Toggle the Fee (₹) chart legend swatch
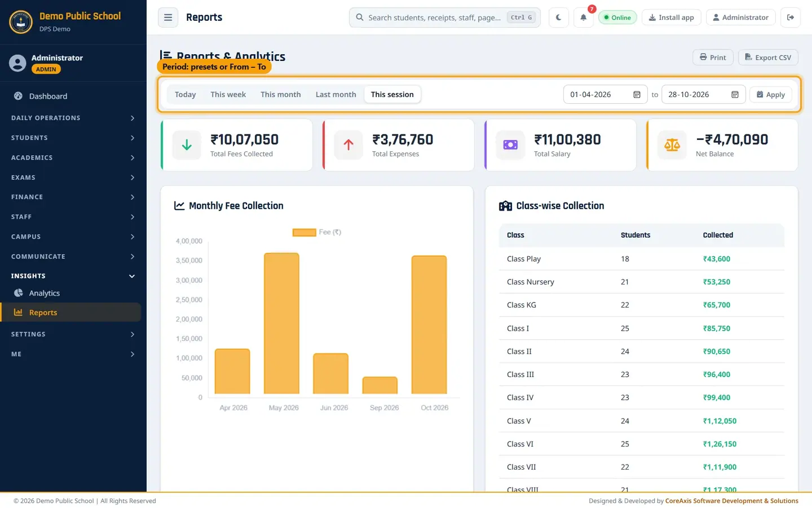 pyautogui.click(x=304, y=232)
